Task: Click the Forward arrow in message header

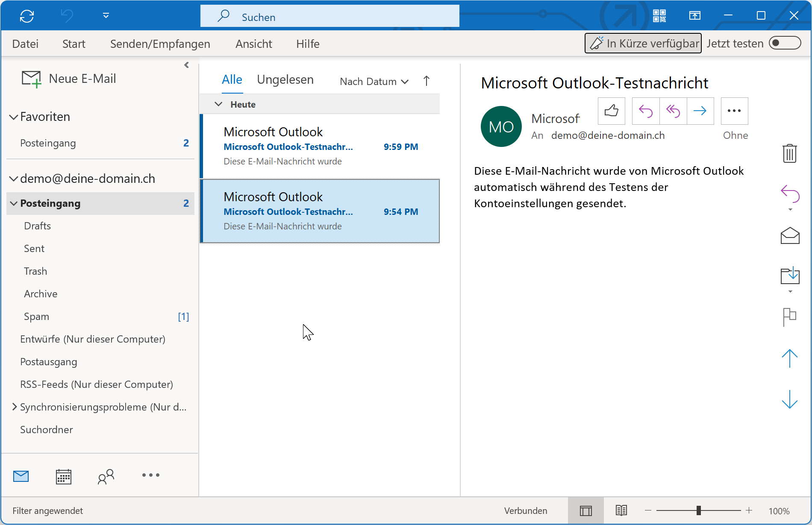Action: [x=700, y=111]
